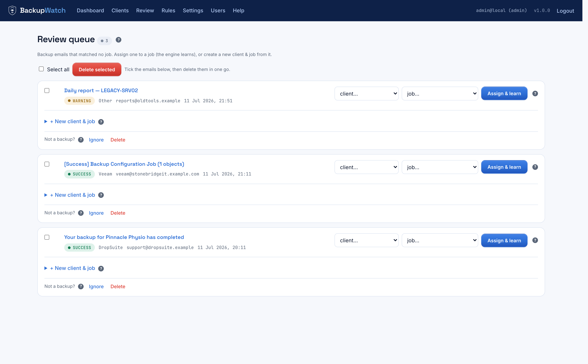Click Not a backup help icon in LEGACY-SRV02 card

pos(81,140)
